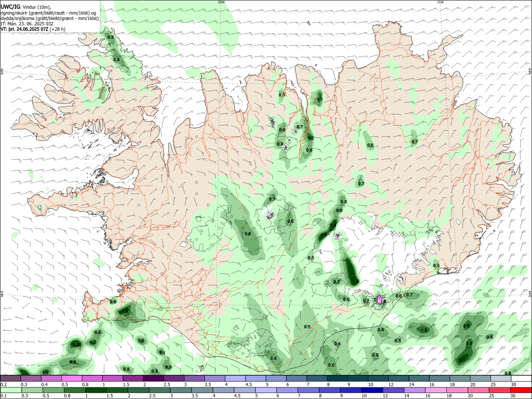This screenshot has height=399, width=532.
Task: Click the 'slydda/snjókoma' legend description line
Action: click(49, 18)
